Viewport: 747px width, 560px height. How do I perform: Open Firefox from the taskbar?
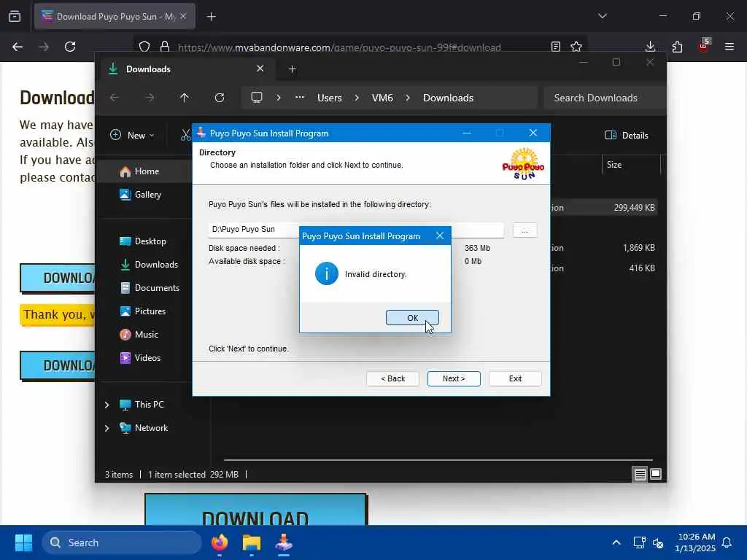220,542
